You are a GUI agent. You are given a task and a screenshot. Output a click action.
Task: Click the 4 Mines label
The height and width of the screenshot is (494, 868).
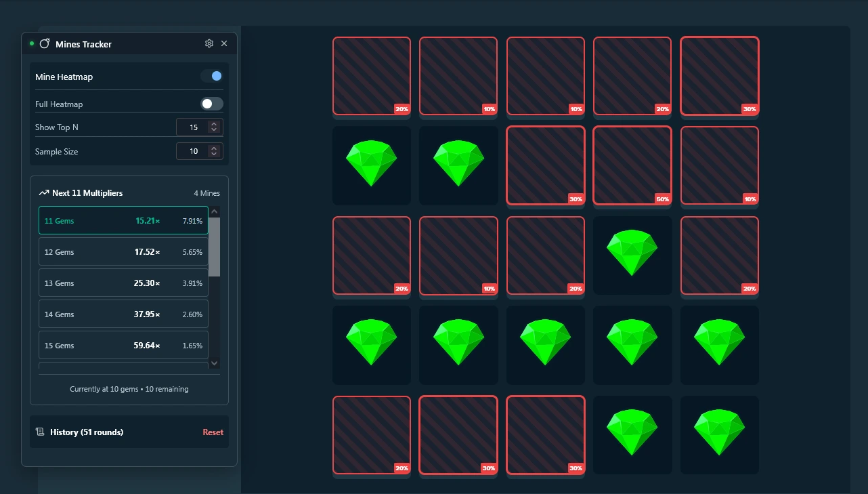(x=207, y=193)
